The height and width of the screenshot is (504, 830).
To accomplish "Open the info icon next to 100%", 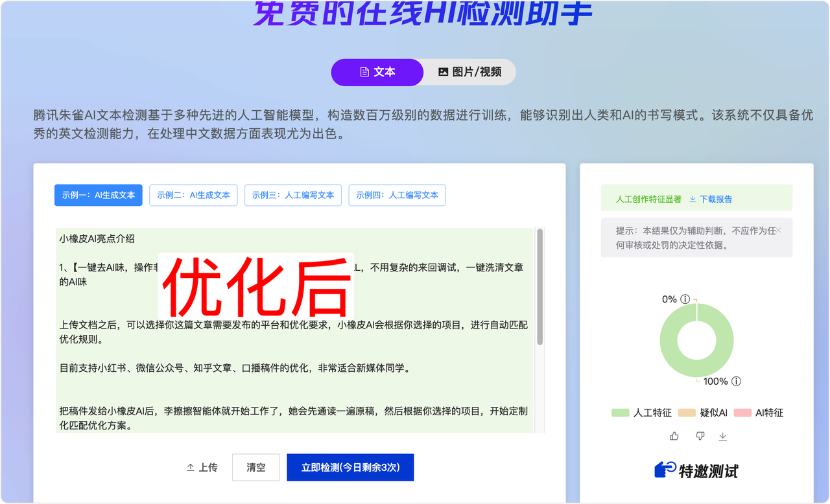I will 737,382.
